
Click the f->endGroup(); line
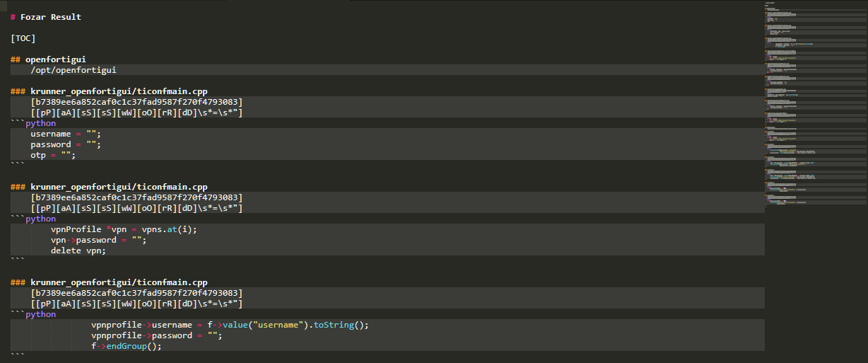(127, 346)
